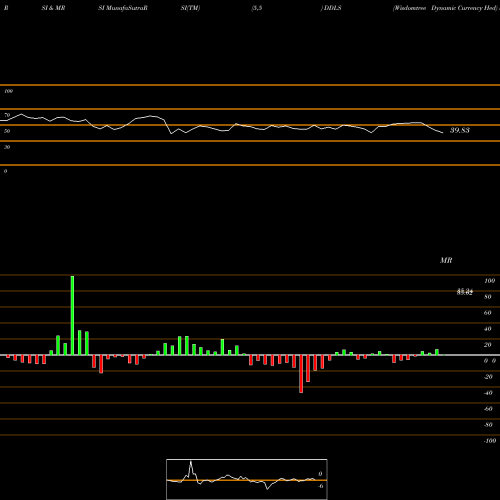Click the -40 label on MR axis

click(488, 393)
